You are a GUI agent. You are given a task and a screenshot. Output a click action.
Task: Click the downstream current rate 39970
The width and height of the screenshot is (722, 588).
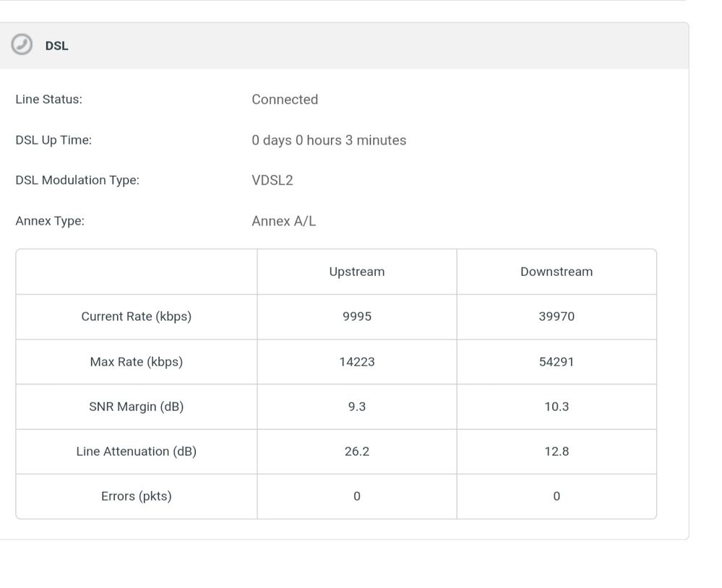(x=556, y=316)
